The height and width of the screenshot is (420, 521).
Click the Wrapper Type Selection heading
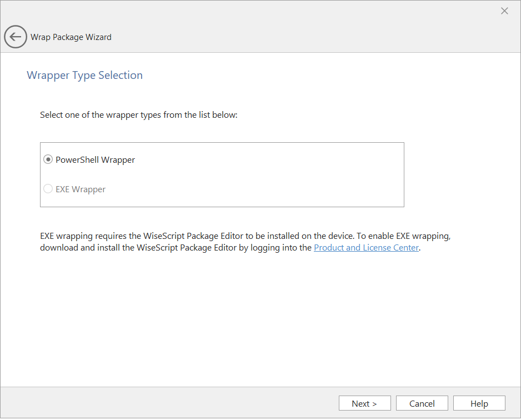[x=84, y=76]
